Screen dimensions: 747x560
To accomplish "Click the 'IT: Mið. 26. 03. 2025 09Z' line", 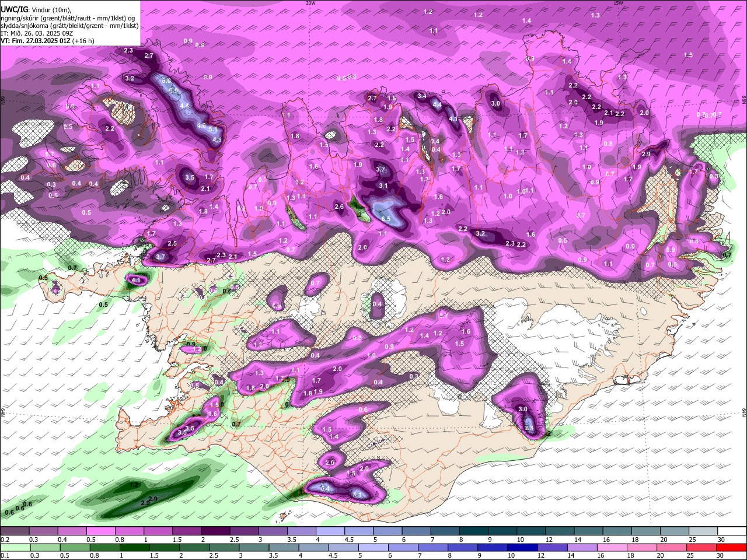I will pos(36,34).
